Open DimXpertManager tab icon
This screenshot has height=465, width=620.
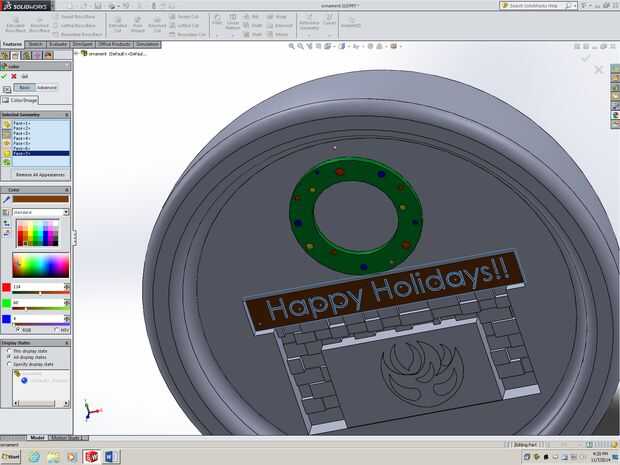pos(38,55)
